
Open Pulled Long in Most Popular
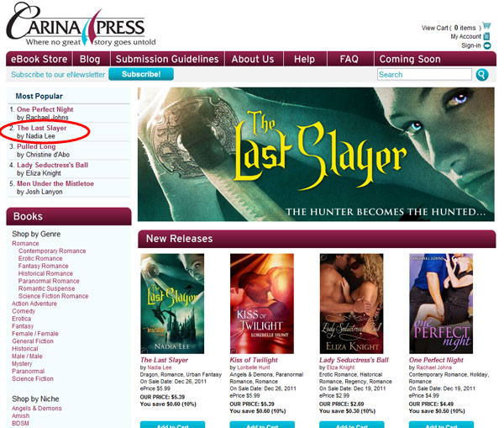[x=36, y=146]
